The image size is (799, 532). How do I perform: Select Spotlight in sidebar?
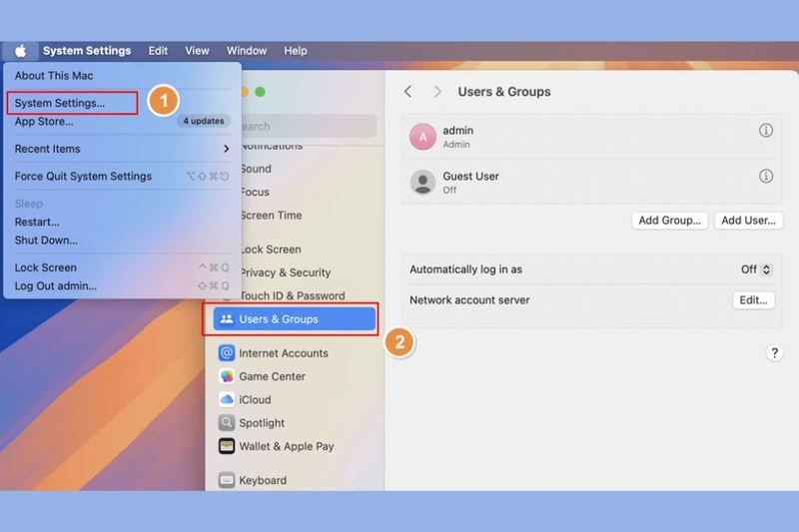tap(294, 422)
